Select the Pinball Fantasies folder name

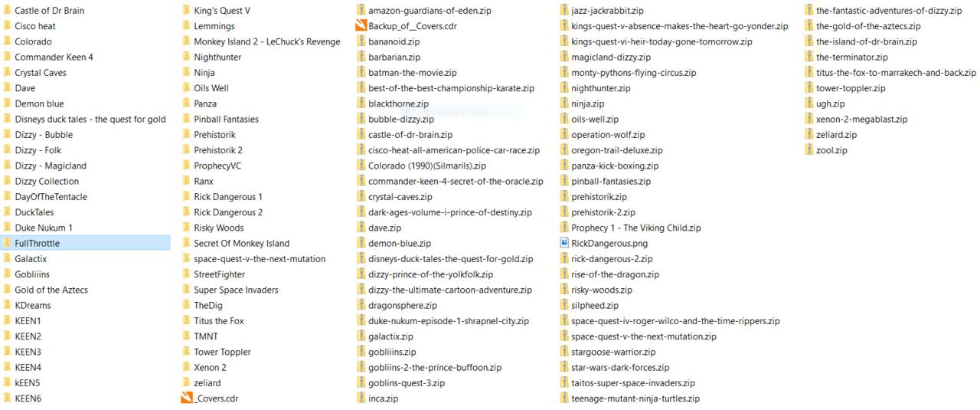click(x=226, y=119)
